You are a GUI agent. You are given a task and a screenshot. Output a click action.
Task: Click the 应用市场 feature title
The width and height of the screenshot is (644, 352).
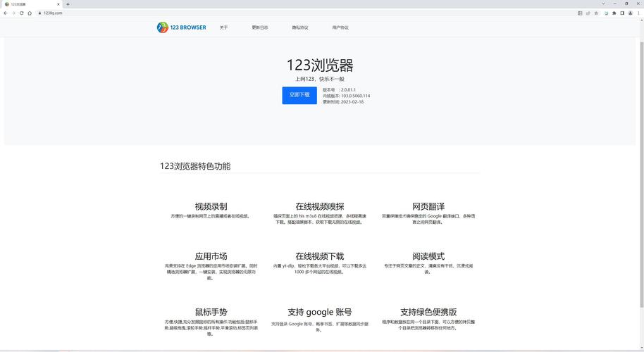tap(211, 256)
